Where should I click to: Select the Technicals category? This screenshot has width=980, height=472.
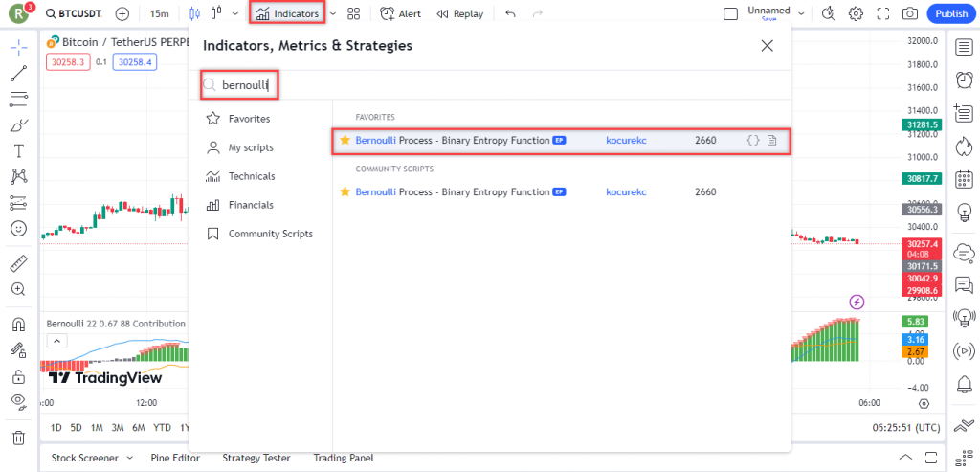coord(240,176)
